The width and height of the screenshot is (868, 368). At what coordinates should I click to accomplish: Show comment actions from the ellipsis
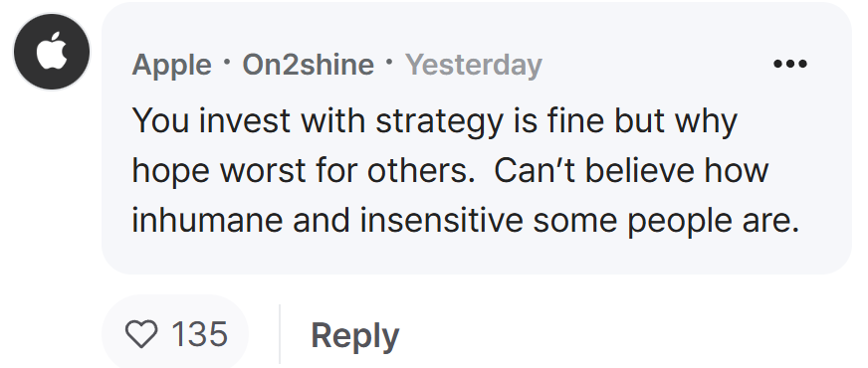(790, 65)
